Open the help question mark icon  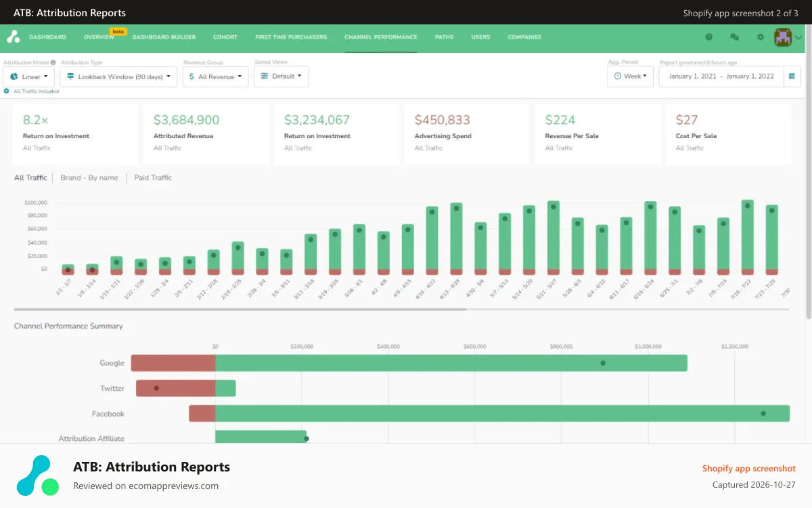pos(708,37)
